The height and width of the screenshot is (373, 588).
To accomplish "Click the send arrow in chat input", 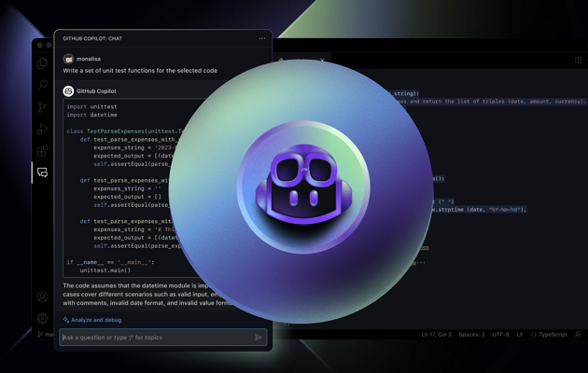I will 259,338.
